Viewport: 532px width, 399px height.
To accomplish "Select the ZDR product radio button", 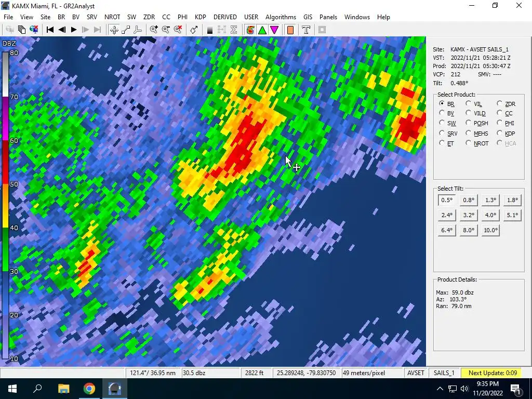I will (499, 103).
